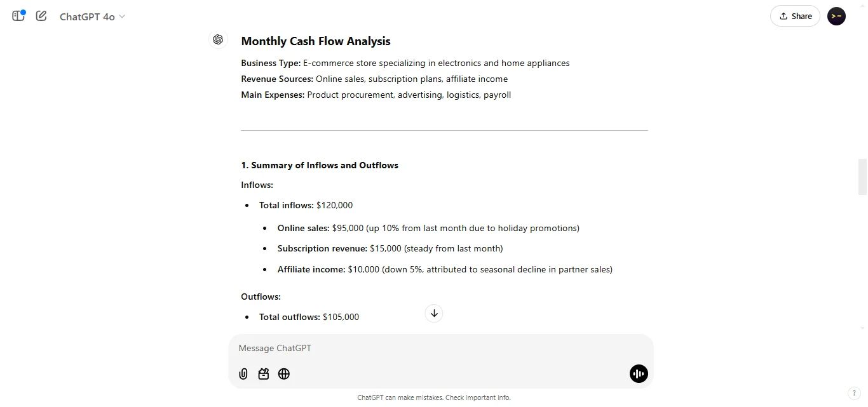Enable web search via the globe icon
868x407 pixels.
(283, 374)
